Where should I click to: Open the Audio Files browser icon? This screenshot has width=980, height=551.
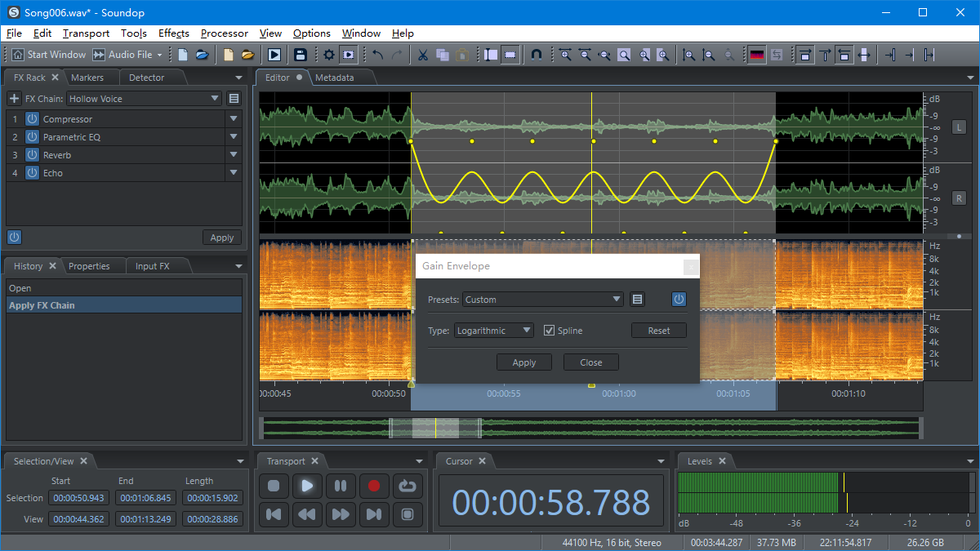(x=203, y=54)
